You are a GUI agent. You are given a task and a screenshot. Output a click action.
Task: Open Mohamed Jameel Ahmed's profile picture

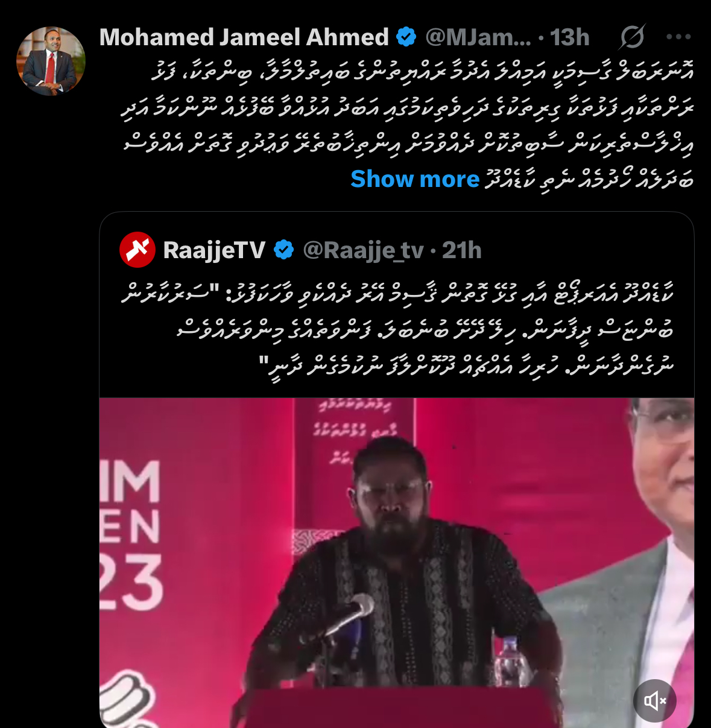click(51, 61)
